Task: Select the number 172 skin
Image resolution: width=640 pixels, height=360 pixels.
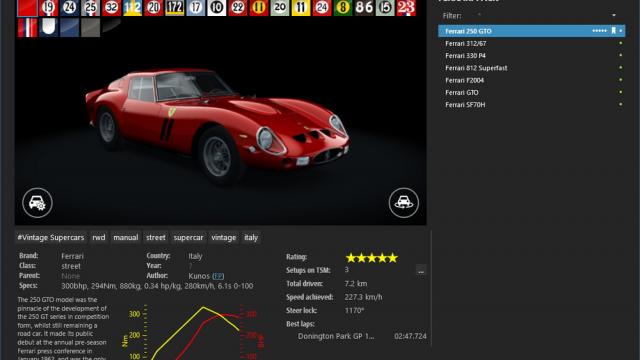Action: point(175,8)
